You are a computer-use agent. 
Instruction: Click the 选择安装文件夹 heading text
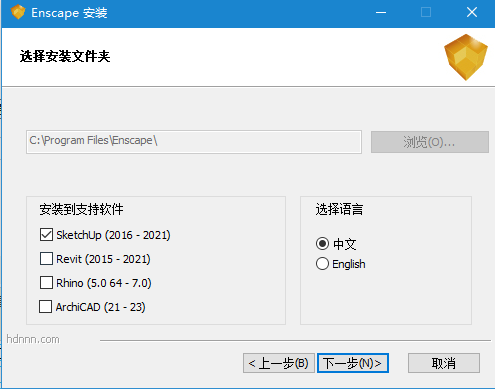[x=65, y=56]
